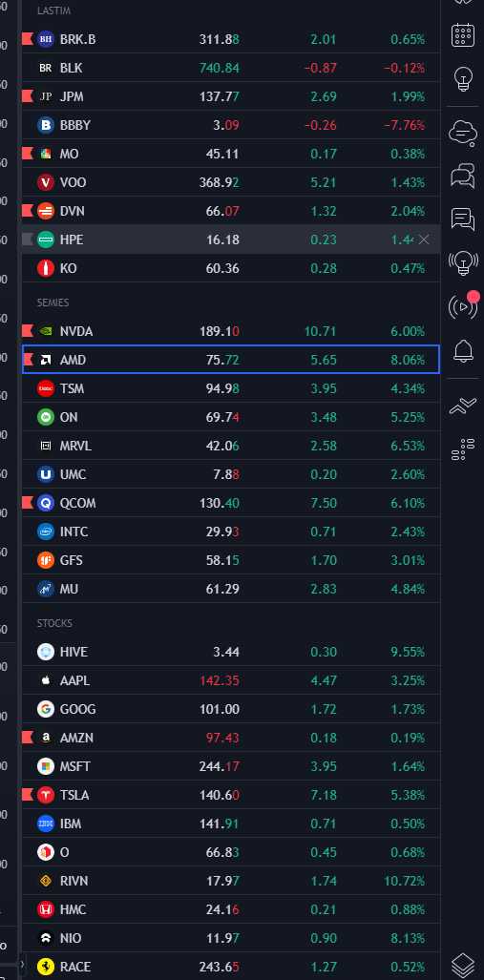Click AMZN last price 97.43
The image size is (484, 980).
pos(222,738)
